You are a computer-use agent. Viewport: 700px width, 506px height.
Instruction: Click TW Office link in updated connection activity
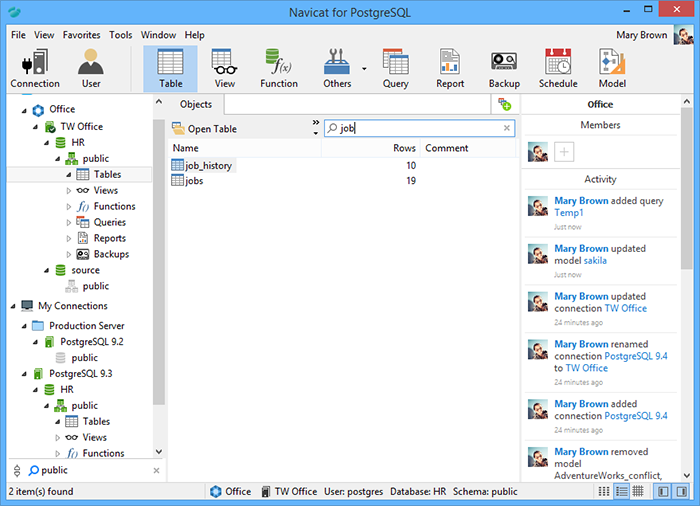625,309
